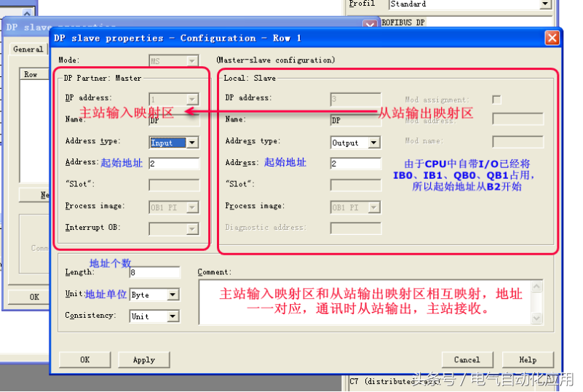Click the slave Name field containing DP

coord(355,120)
